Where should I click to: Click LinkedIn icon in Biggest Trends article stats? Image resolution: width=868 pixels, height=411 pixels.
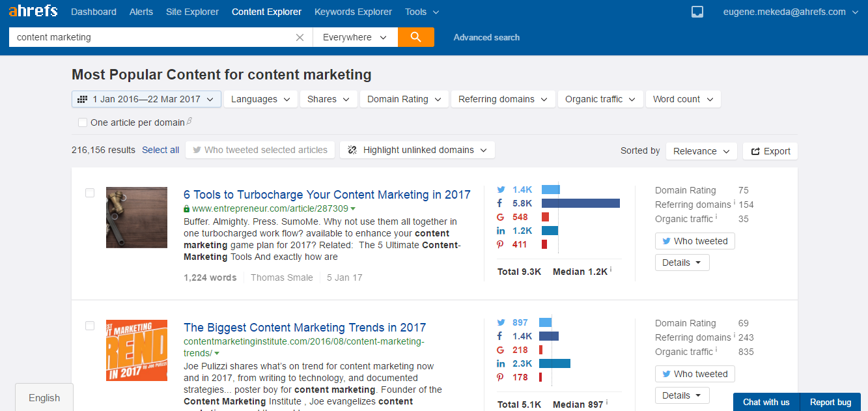click(501, 363)
